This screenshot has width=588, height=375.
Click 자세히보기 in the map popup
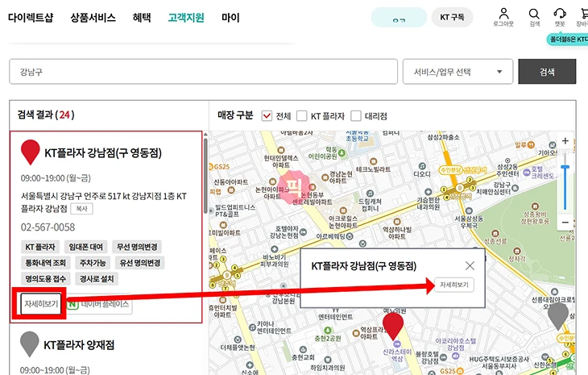tap(454, 285)
